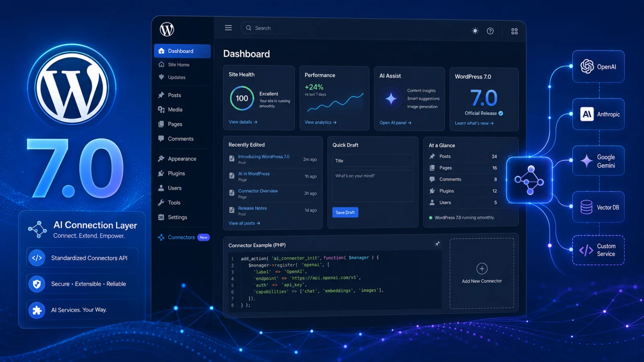The width and height of the screenshot is (644, 362).
Task: Open Pages in the sidebar
Action: (x=175, y=124)
